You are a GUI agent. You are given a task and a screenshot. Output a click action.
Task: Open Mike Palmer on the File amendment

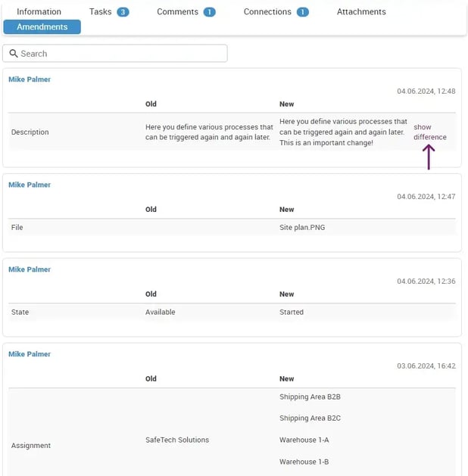click(x=30, y=185)
